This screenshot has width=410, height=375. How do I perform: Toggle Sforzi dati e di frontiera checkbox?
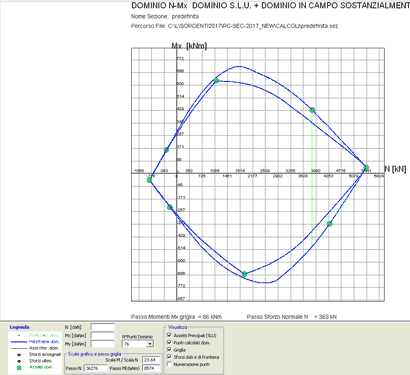[169, 357]
